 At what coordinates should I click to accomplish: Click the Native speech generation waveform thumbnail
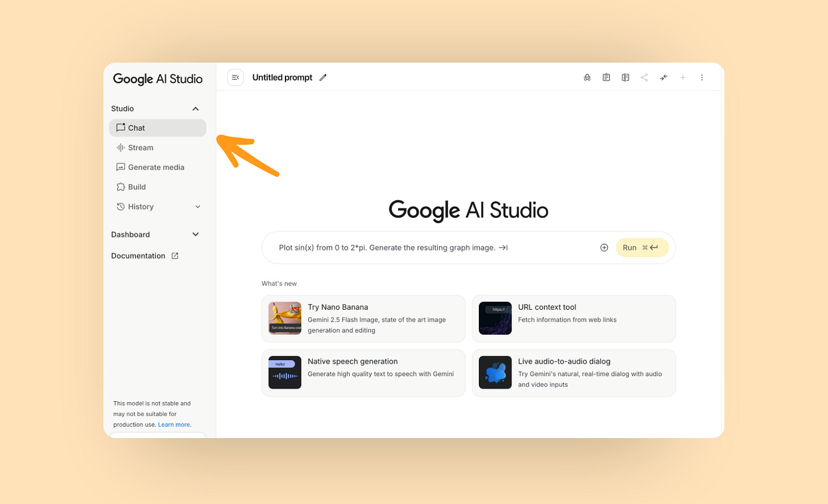[x=285, y=373]
